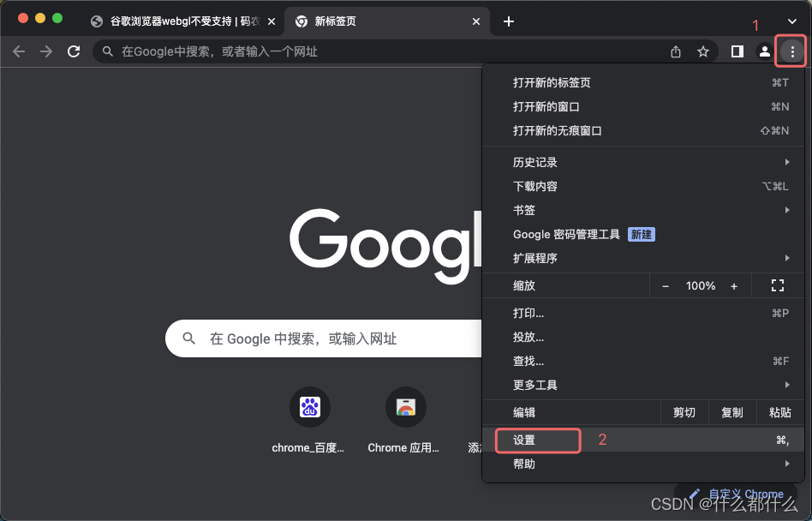Viewport: 812px width, 521px height.
Task: Select 投放... menu item
Action: tap(642, 337)
